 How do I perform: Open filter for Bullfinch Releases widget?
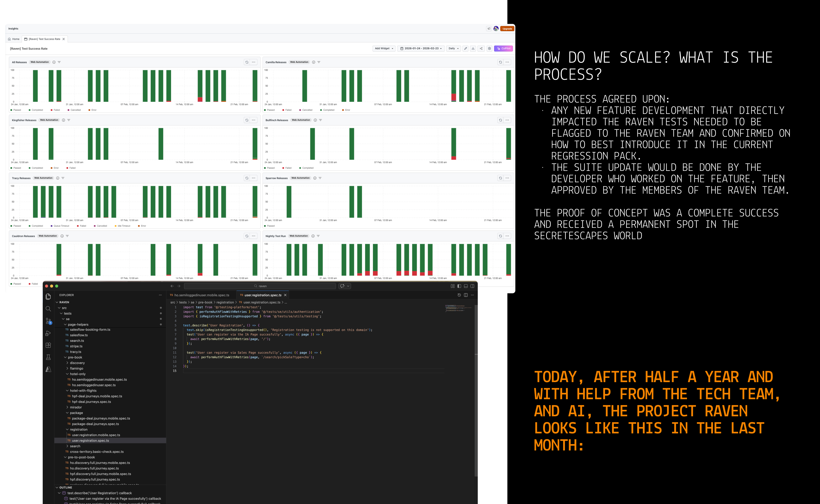click(321, 120)
